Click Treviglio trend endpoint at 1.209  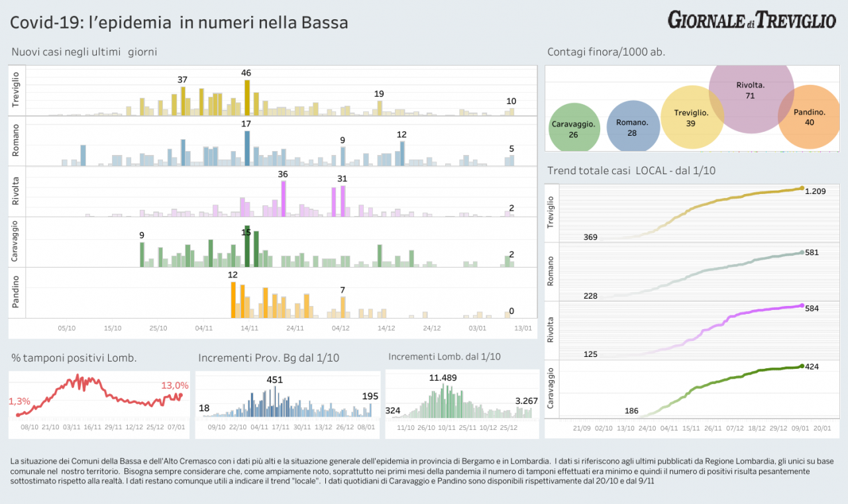click(x=802, y=189)
